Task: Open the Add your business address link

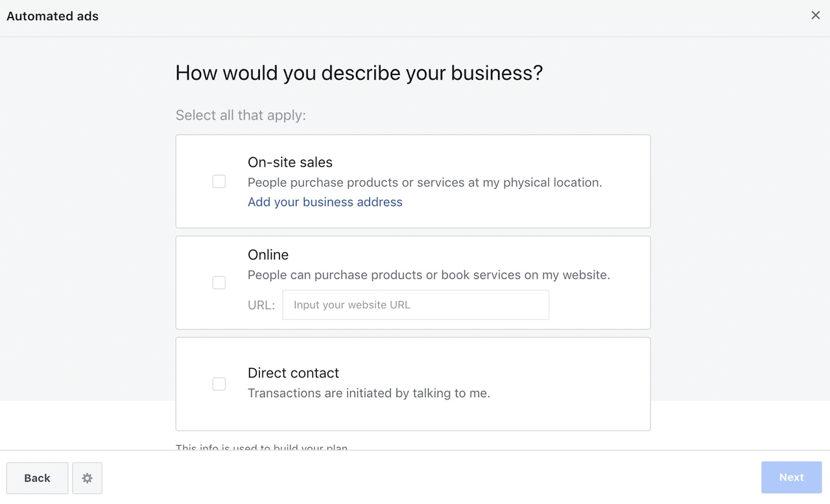Action: click(x=325, y=202)
